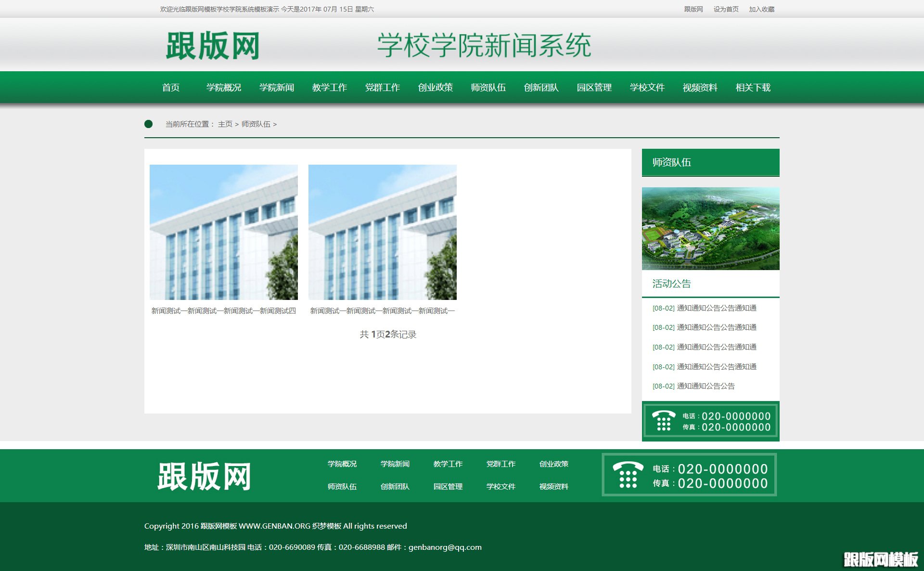This screenshot has width=924, height=571.
Task: Open the news item ending with 新闻测试四
Action: click(x=223, y=311)
